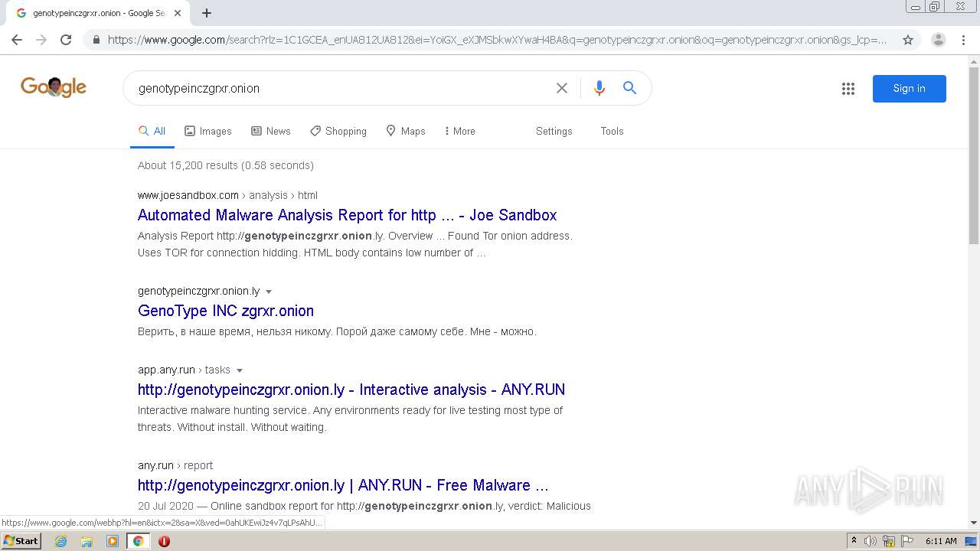Viewport: 980px width, 551px height.
Task: Click the browser Back arrow
Action: click(17, 40)
